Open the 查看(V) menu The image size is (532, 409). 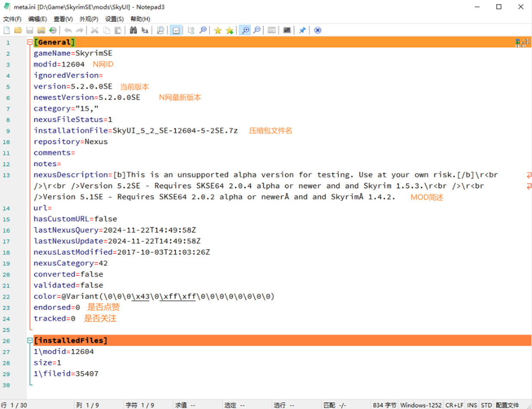[63, 19]
